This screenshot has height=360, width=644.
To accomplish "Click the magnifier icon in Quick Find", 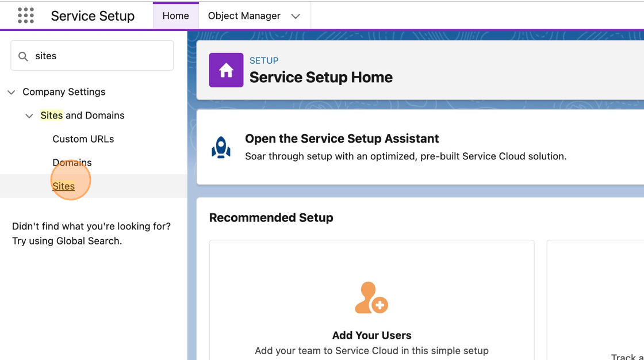I will click(x=24, y=56).
